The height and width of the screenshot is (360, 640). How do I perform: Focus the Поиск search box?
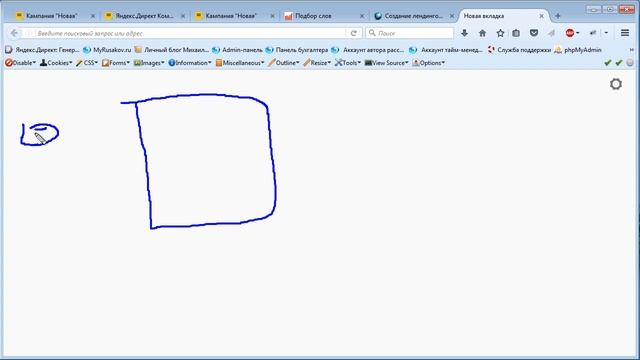coord(410,33)
